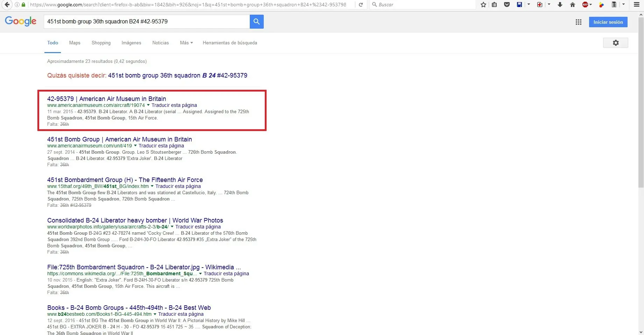Open dropdown next to clipboard extension icon
This screenshot has height=335, width=644.
(623, 5)
